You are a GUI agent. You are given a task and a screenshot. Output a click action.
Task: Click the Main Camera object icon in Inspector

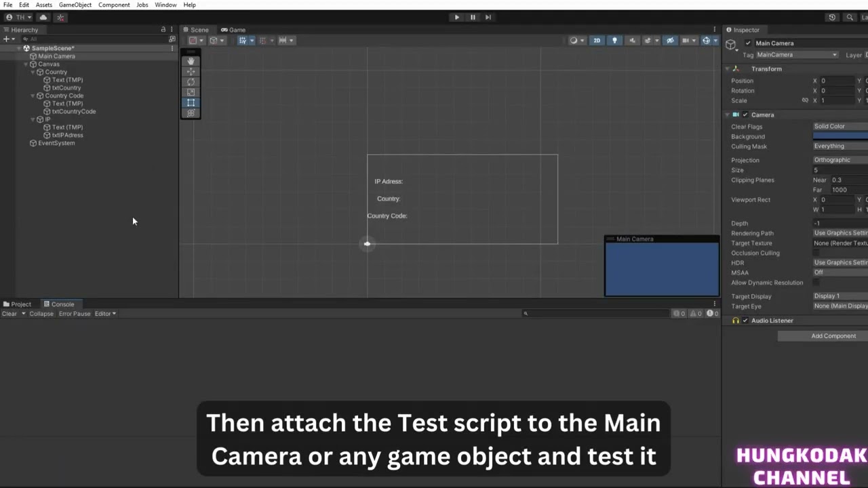(x=731, y=45)
